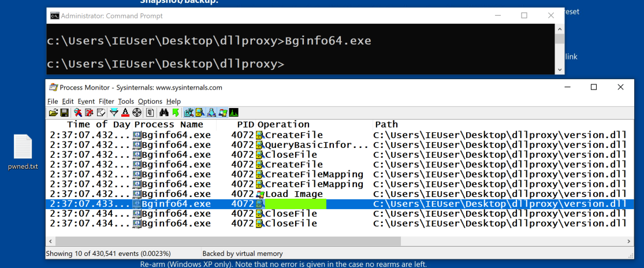Click the "reset" text in background window
Screen dimensions: 644x268
coord(572,12)
